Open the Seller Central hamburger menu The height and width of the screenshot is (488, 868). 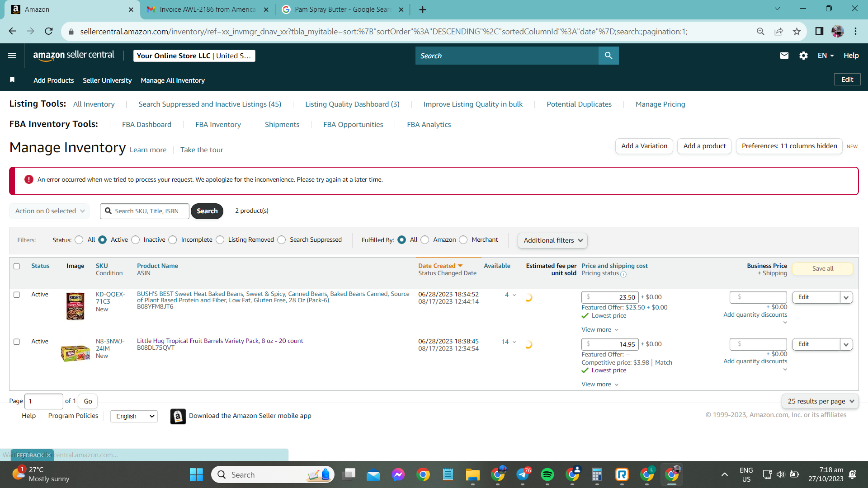pyautogui.click(x=12, y=56)
